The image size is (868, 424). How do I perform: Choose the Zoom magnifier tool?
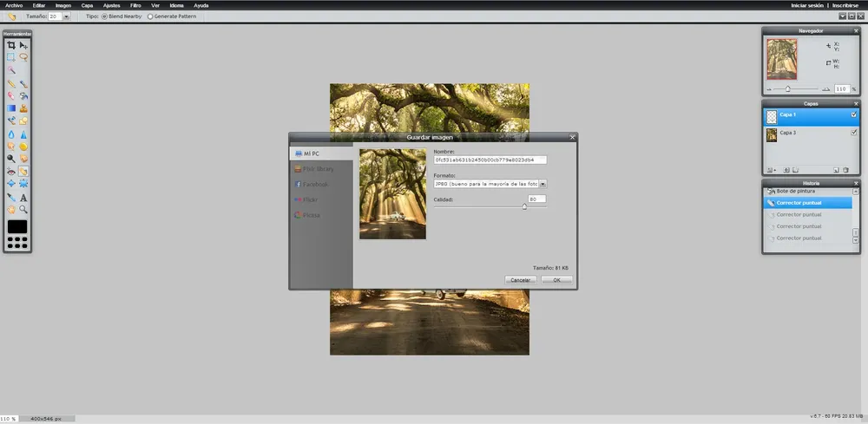pos(23,210)
